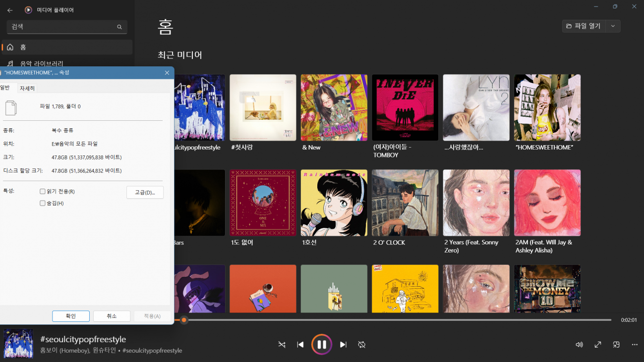Open the 2 Years album cover

[x=476, y=203]
